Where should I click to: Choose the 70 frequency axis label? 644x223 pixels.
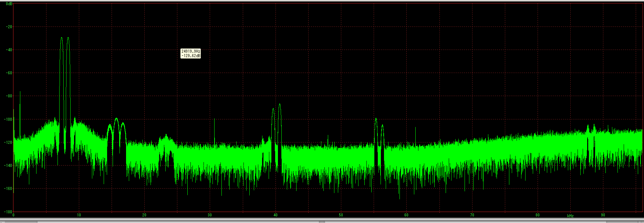pos(472,215)
